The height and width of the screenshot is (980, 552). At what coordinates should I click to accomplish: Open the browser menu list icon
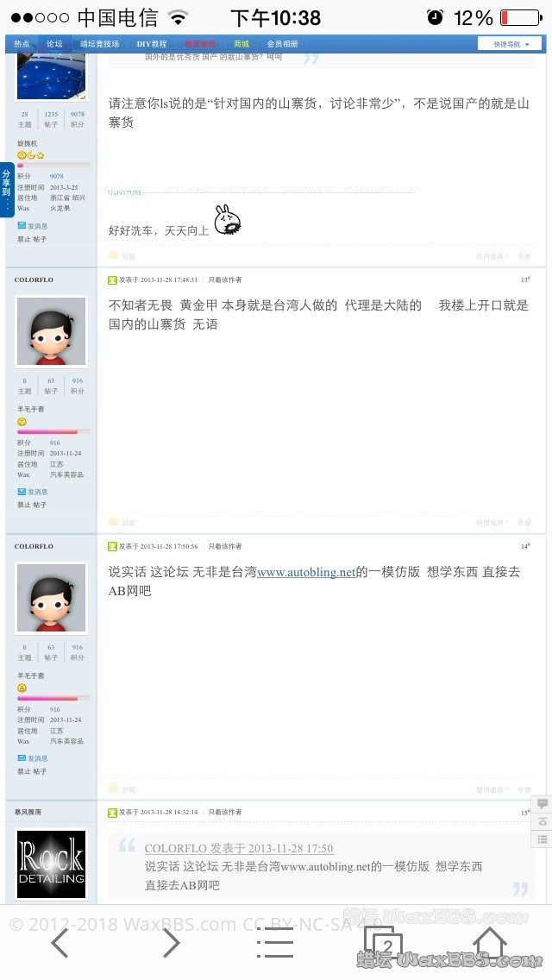(x=276, y=943)
